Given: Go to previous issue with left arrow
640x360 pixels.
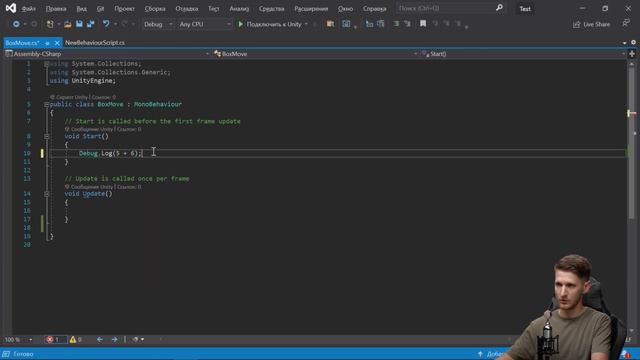Looking at the screenshot, I should (100, 340).
